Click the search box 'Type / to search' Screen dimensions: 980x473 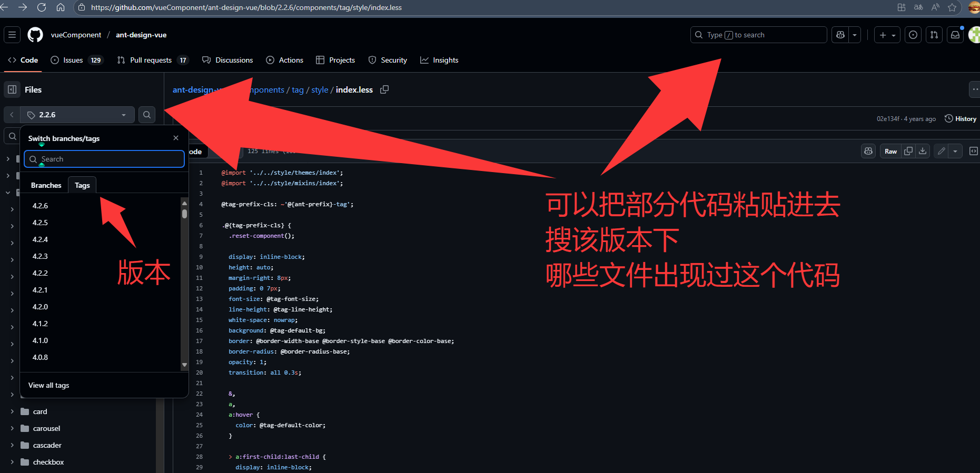tap(758, 35)
